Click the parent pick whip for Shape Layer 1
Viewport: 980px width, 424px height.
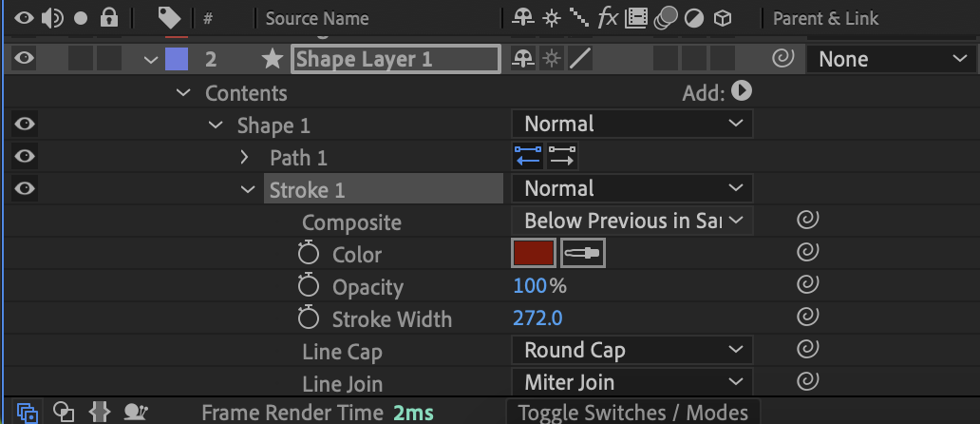point(783,59)
